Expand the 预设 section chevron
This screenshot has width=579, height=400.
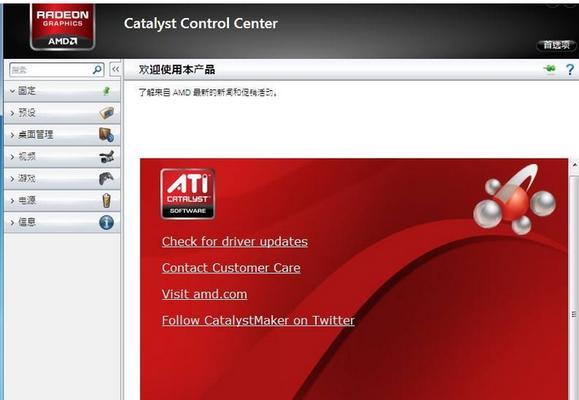12,113
